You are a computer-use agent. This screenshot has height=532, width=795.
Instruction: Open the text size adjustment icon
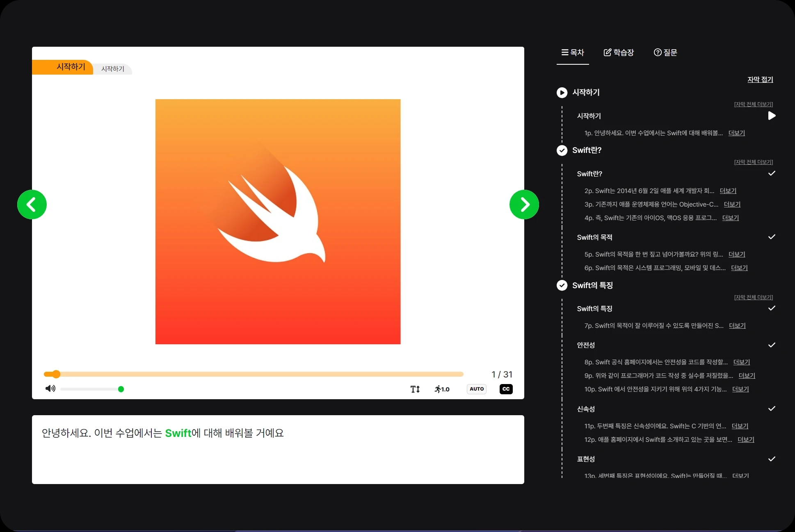[415, 389]
